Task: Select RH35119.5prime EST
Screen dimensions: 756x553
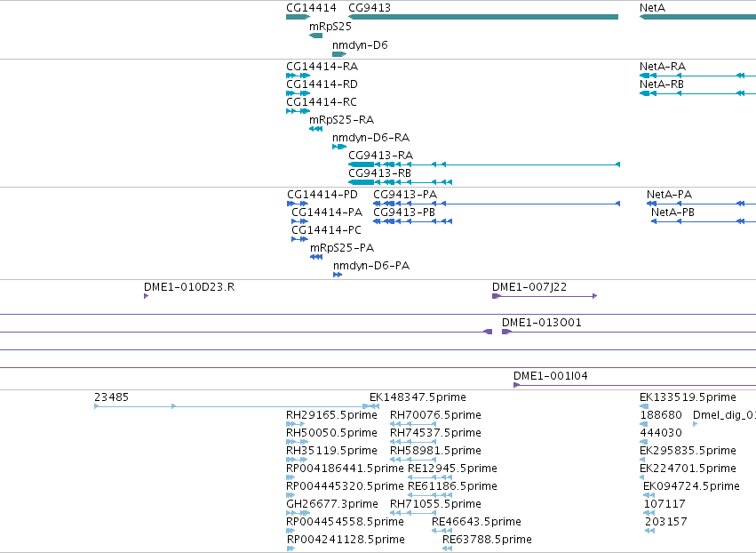Action: pos(331,451)
